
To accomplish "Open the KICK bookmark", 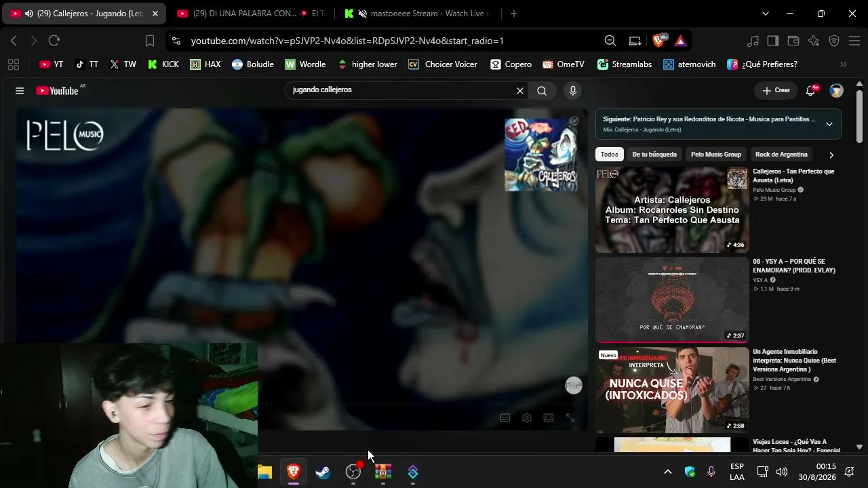I will (163, 64).
